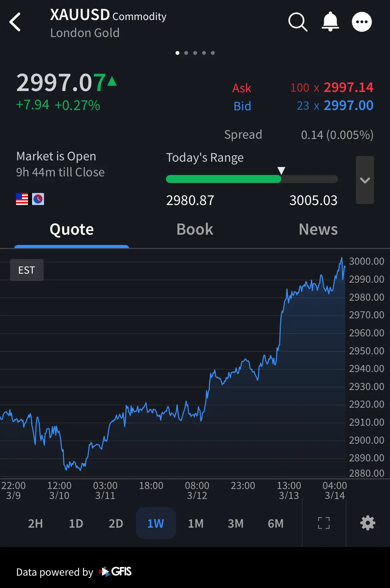Tap the 3/14 04:00 time axis label
This screenshot has height=588, width=390.
point(335,490)
